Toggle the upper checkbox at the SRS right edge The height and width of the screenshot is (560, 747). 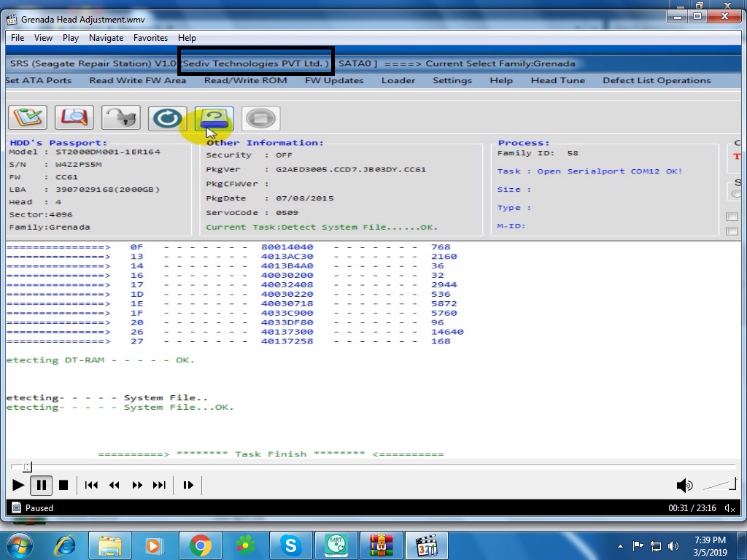click(732, 217)
